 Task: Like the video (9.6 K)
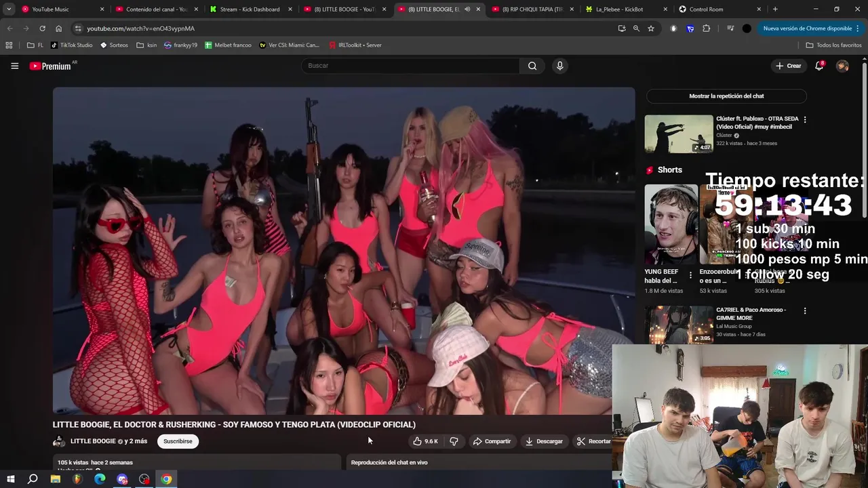(x=425, y=441)
